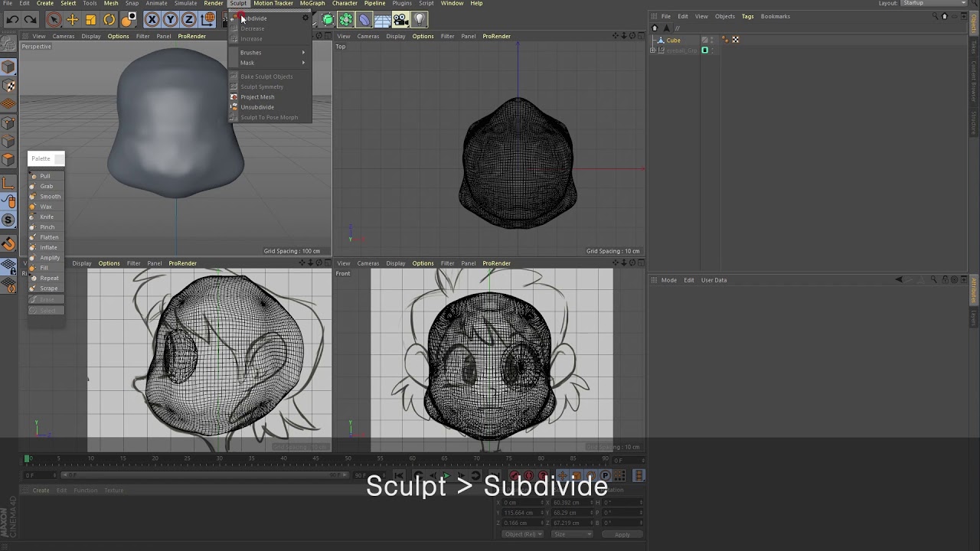
Task: Switch to Points mode
Action: 8,122
